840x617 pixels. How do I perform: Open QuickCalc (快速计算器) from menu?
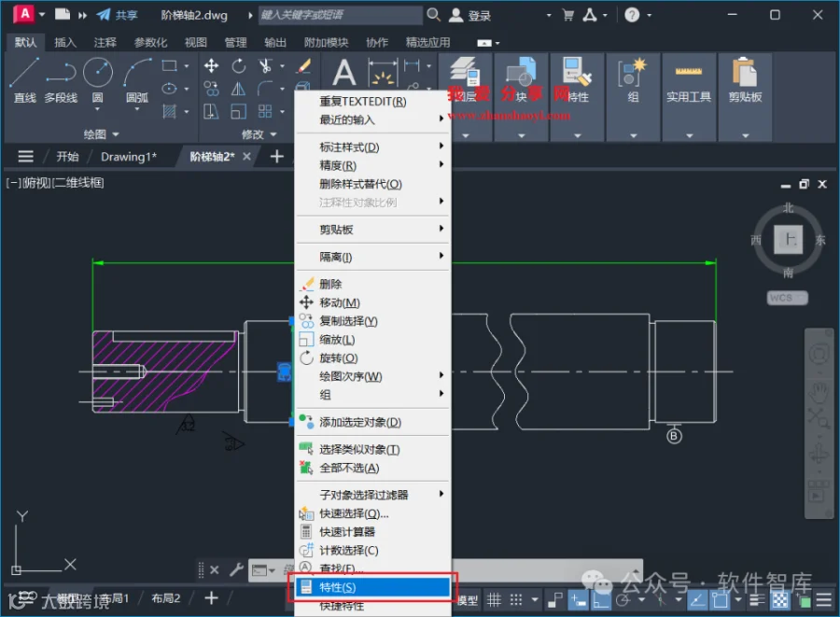pyautogui.click(x=372, y=531)
